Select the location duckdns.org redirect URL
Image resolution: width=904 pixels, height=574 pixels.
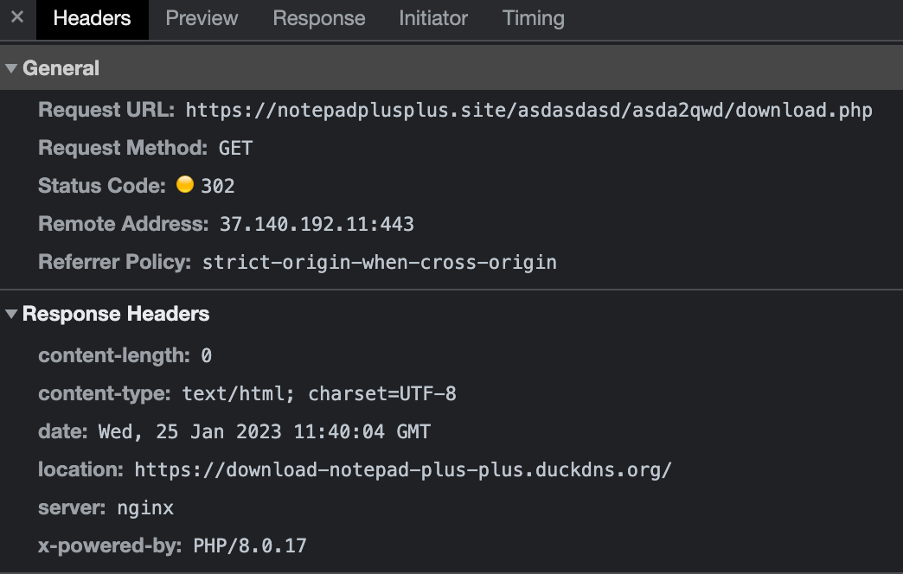(x=403, y=470)
